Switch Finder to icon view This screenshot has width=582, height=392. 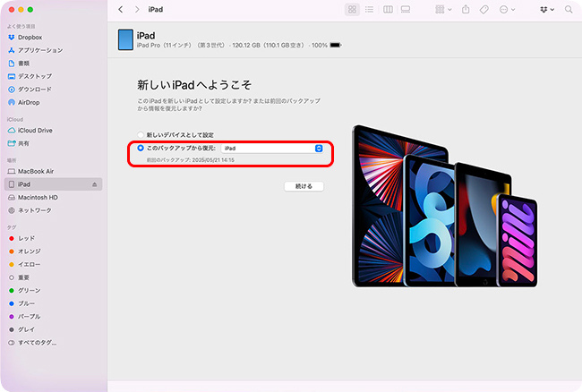tap(352, 10)
